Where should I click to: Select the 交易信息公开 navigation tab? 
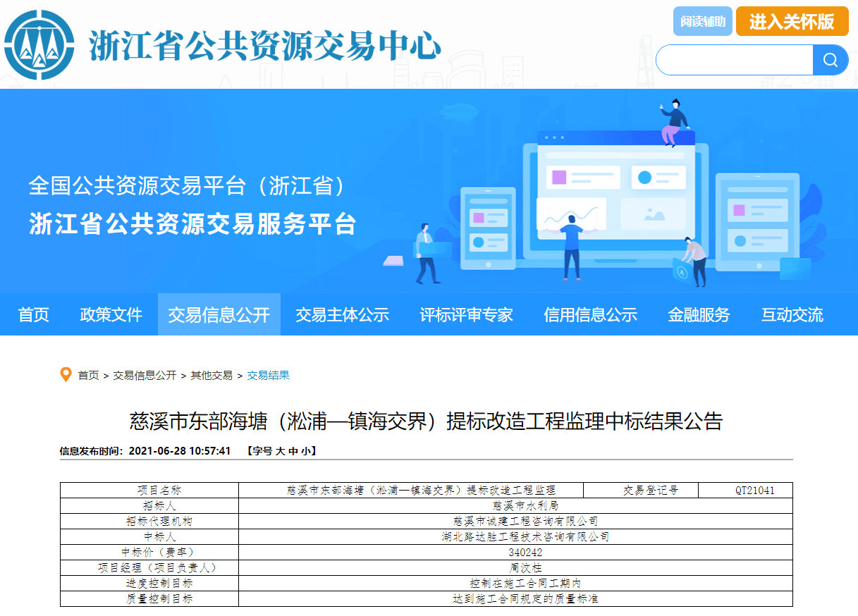pyautogui.click(x=219, y=315)
